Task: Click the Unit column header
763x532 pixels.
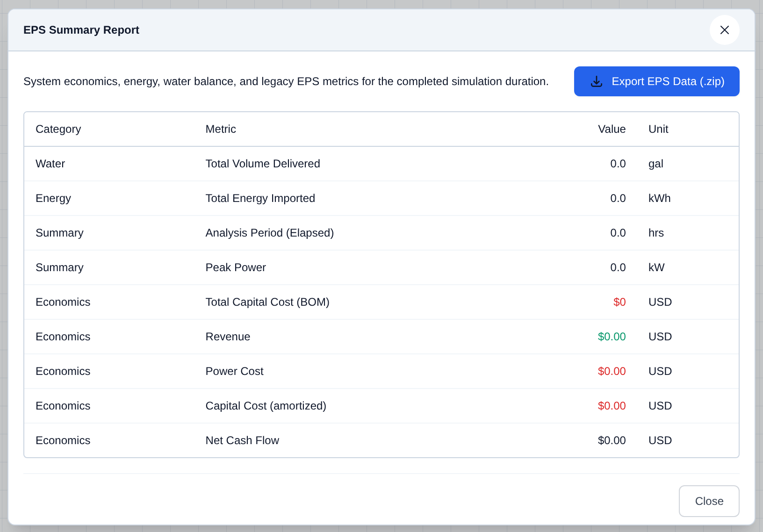Action: [658, 129]
